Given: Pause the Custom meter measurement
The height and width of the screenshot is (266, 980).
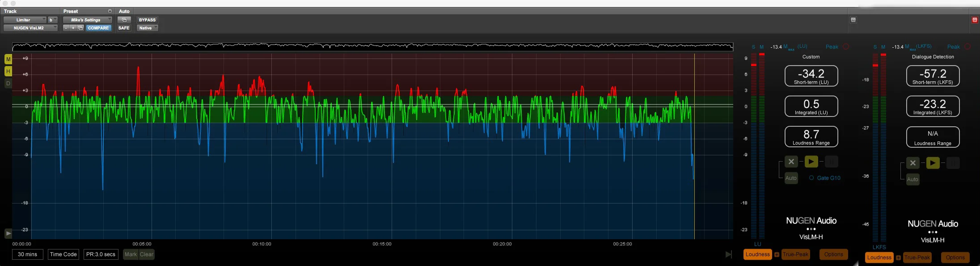Looking at the screenshot, I should point(831,162).
